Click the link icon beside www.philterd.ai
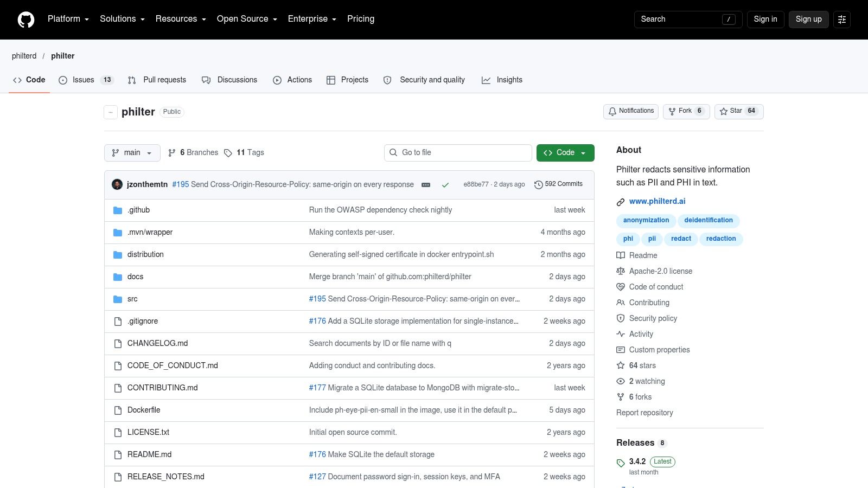Image resolution: width=868 pixels, height=488 pixels. pyautogui.click(x=621, y=202)
